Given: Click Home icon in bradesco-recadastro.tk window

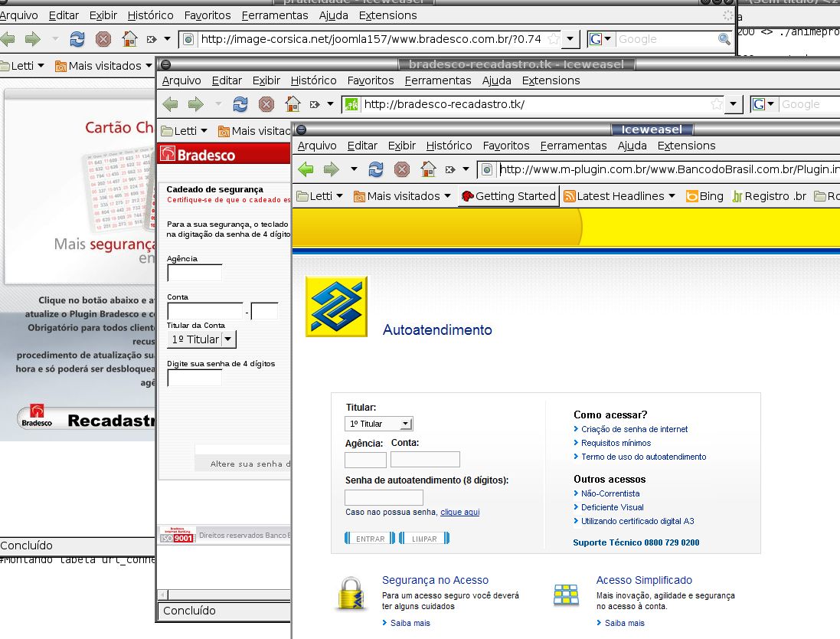Looking at the screenshot, I should tap(293, 104).
